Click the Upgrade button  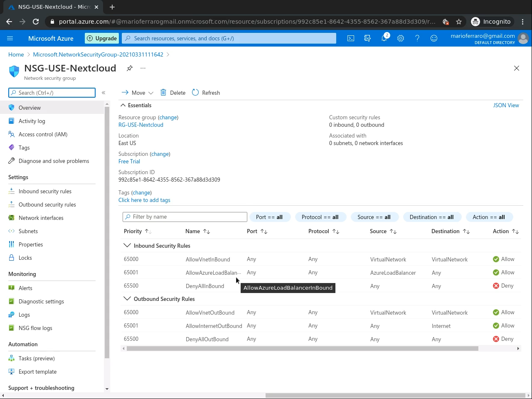[102, 38]
